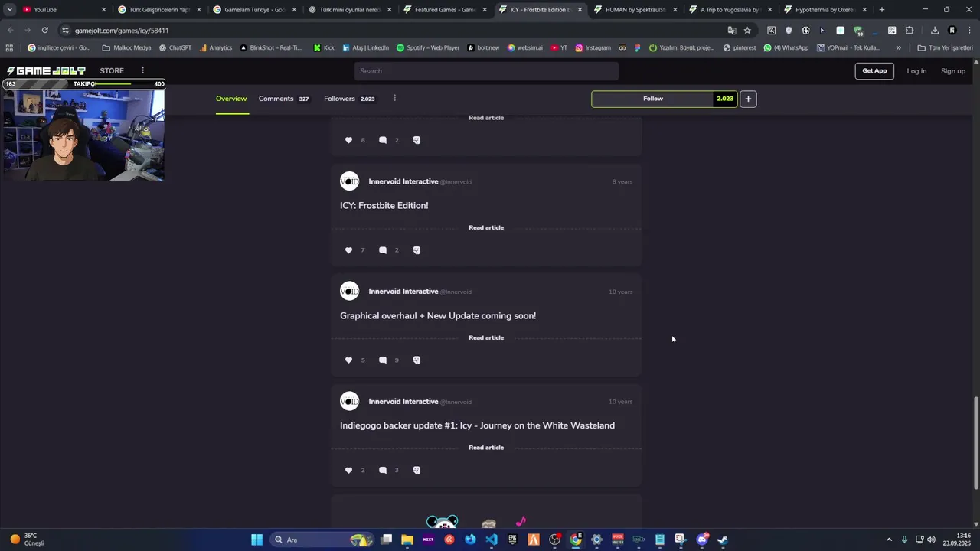Image resolution: width=980 pixels, height=551 pixels.
Task: Reload the page
Action: click(x=44, y=30)
